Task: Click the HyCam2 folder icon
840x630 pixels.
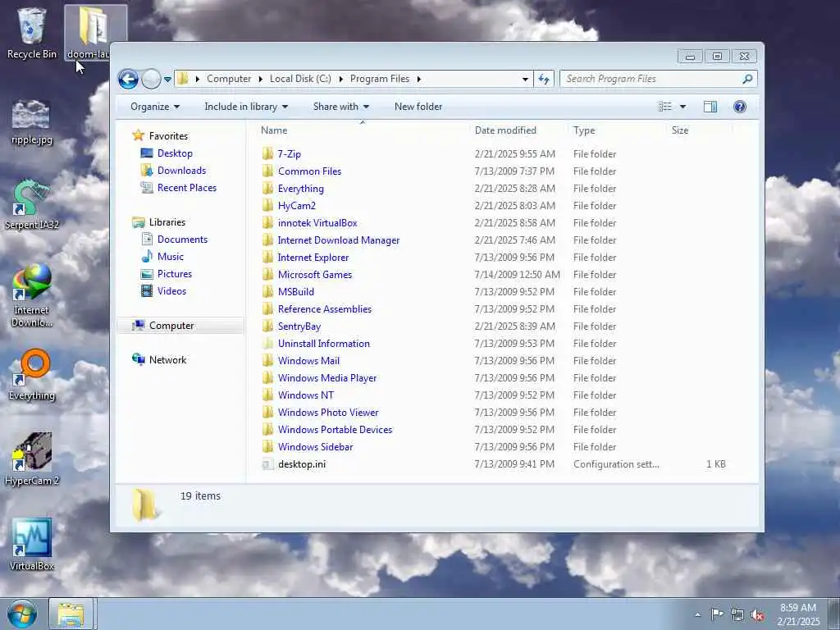Action: 268,206
